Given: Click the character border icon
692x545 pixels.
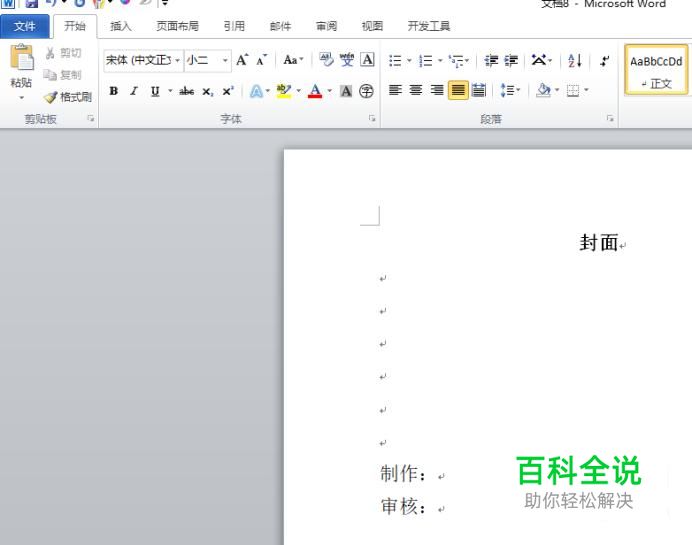Looking at the screenshot, I should point(367,60).
